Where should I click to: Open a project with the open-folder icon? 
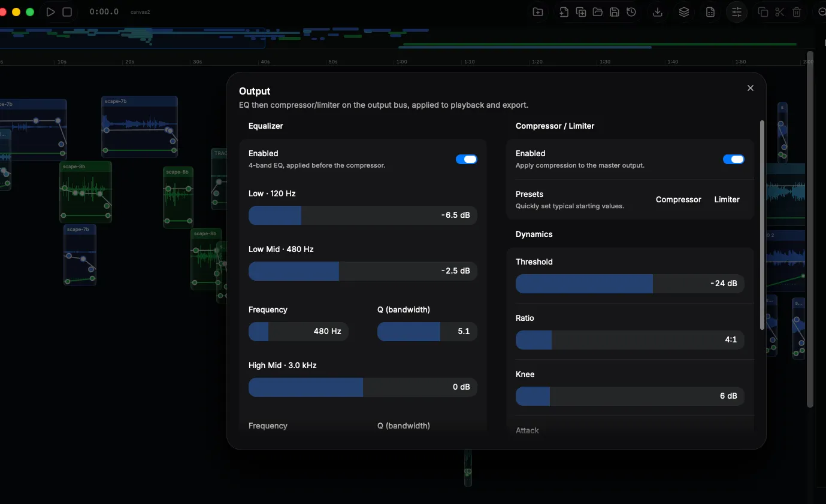[598, 12]
